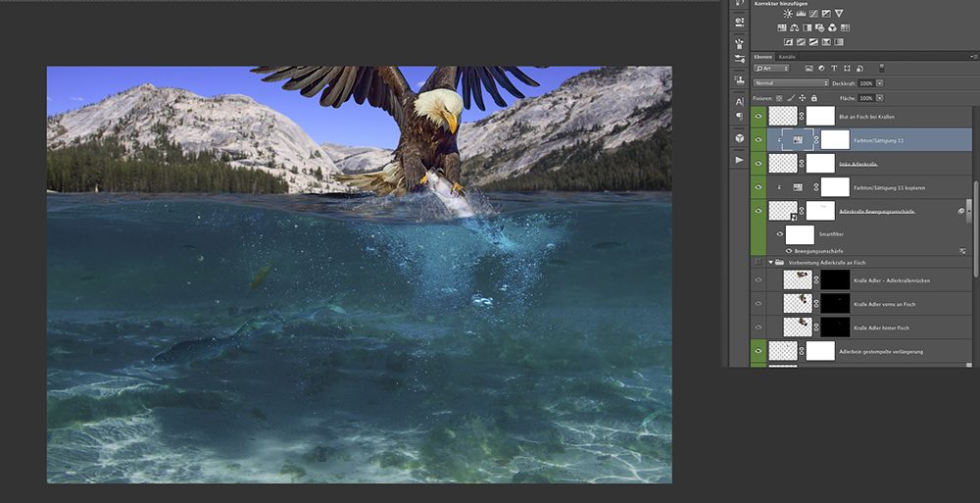The width and height of the screenshot is (980, 503).
Task: Hide the 'Blut an Fisch bei Krallen' layer
Action: [x=758, y=117]
